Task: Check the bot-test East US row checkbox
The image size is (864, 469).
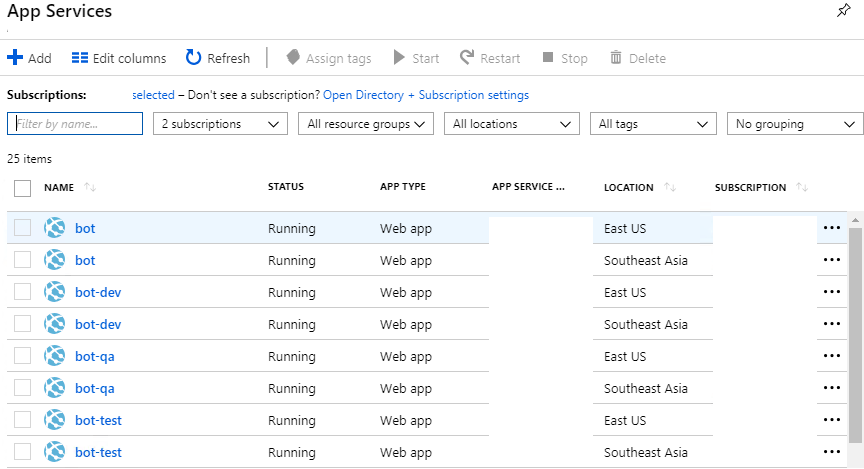Action: pyautogui.click(x=23, y=419)
